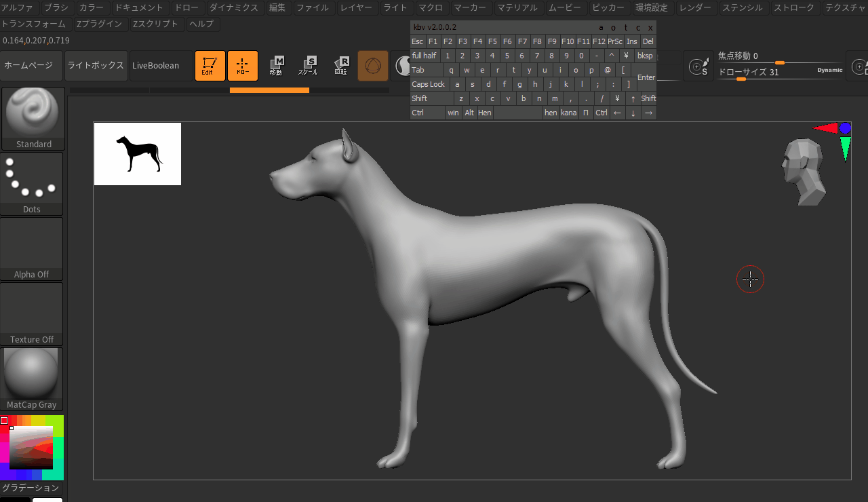This screenshot has width=868, height=502.
Task: Toggle the ドロー draw mode
Action: (242, 65)
